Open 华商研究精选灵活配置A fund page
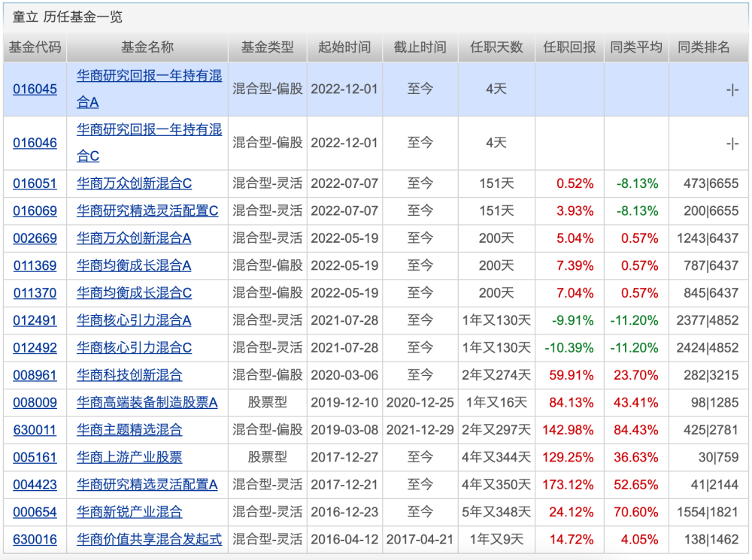This screenshot has height=560, width=752. (147, 485)
